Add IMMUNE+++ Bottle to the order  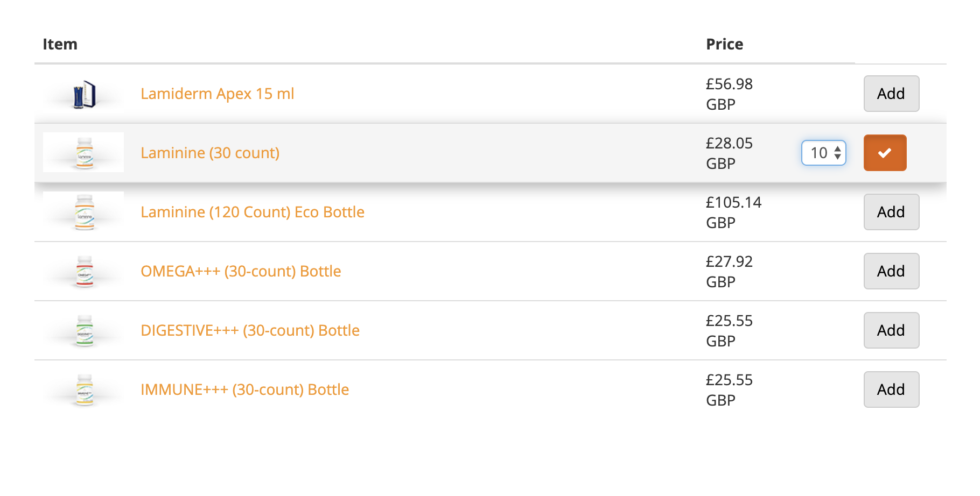click(891, 389)
